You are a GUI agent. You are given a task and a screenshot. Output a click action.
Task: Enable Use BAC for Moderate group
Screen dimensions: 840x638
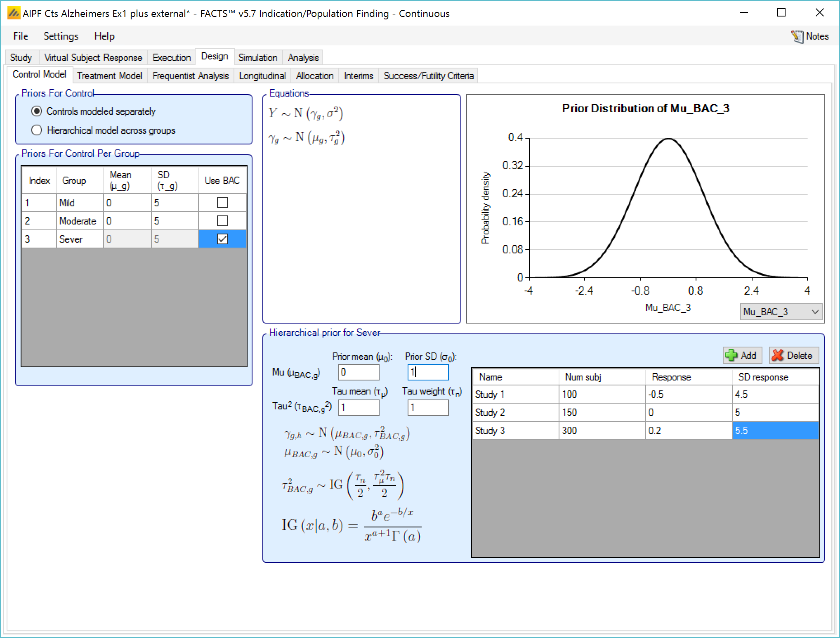coord(222,221)
